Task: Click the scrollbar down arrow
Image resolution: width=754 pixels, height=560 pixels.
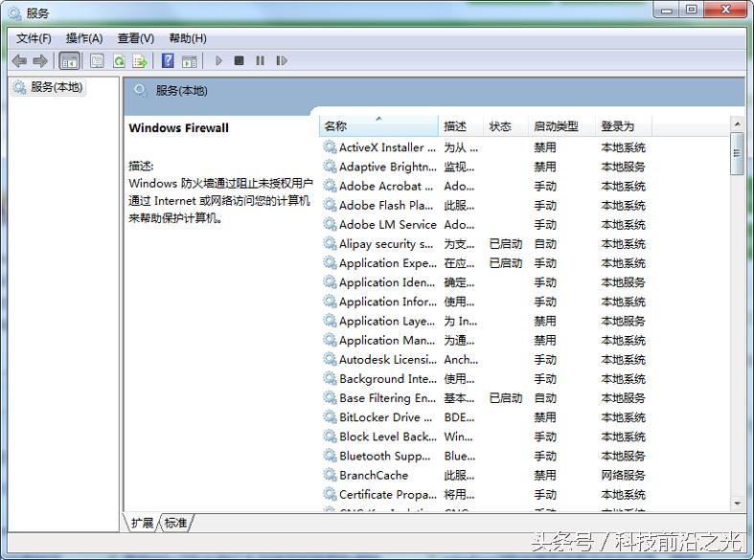Action: [737, 504]
